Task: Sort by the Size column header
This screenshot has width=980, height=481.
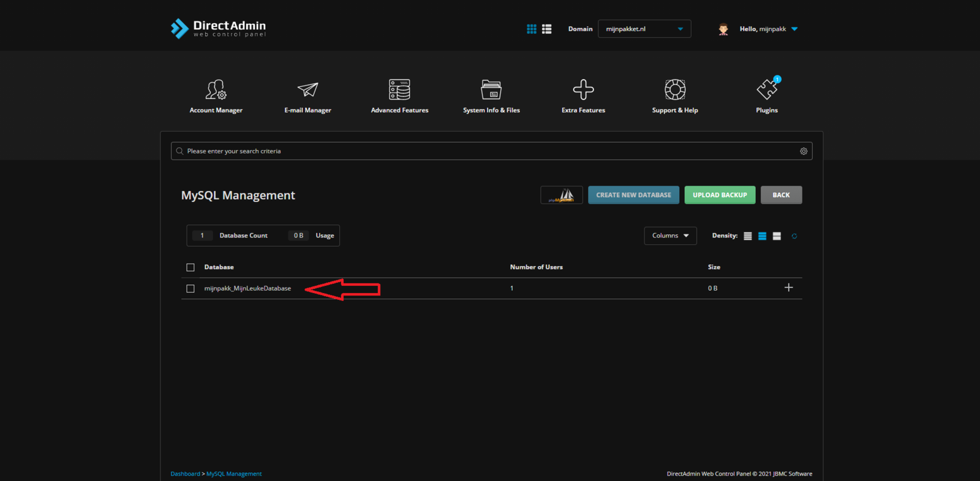Action: pos(714,267)
